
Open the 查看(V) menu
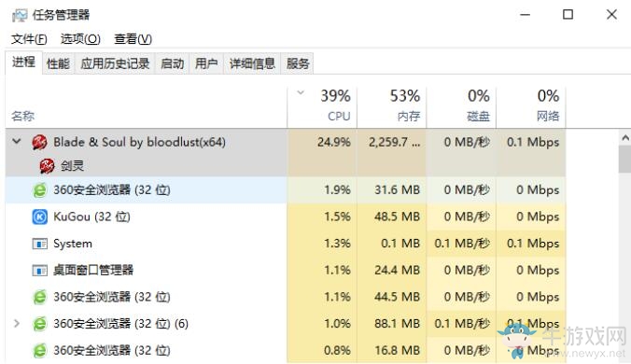133,39
